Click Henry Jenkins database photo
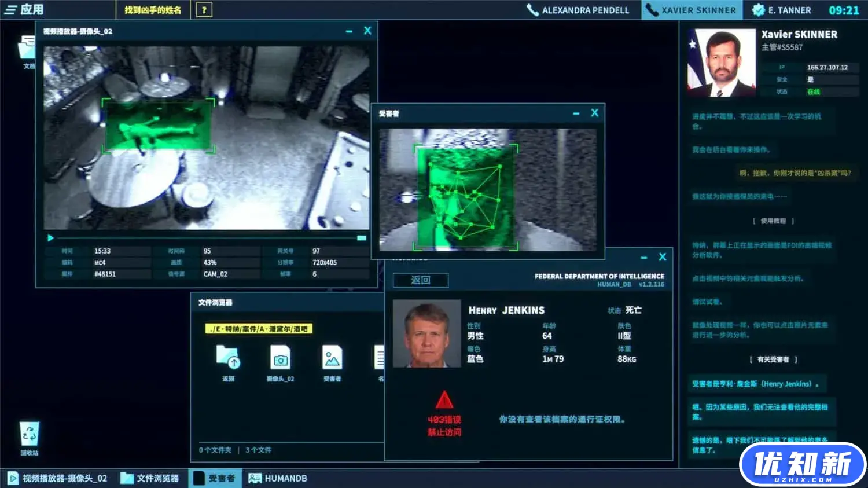 [x=426, y=334]
